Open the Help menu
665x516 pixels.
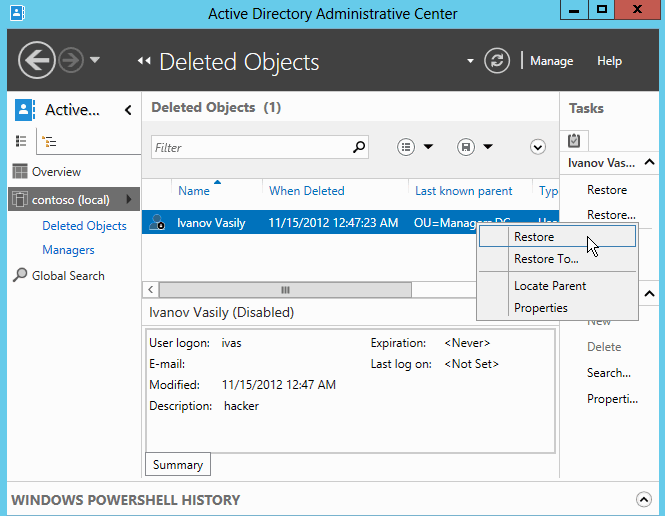(609, 61)
